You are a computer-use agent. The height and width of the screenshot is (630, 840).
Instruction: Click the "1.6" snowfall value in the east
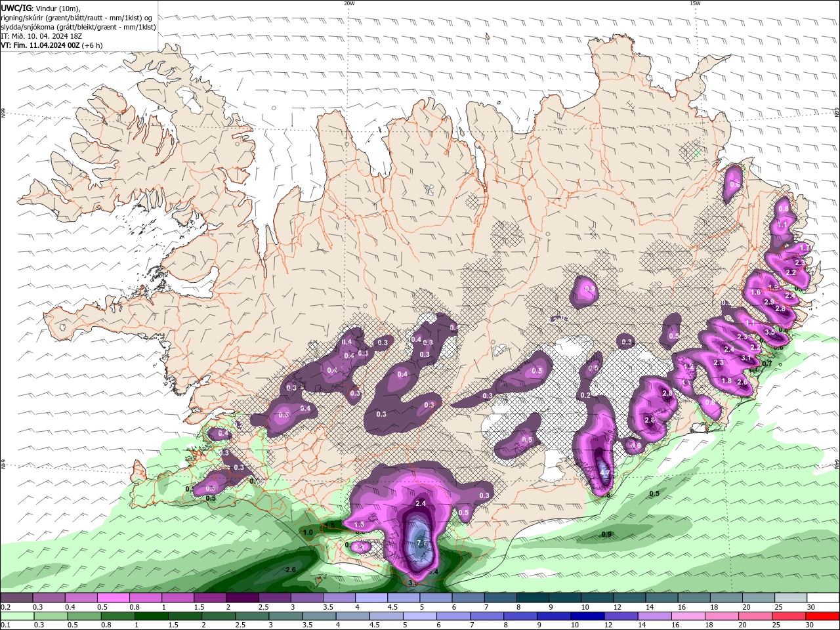pyautogui.click(x=755, y=293)
